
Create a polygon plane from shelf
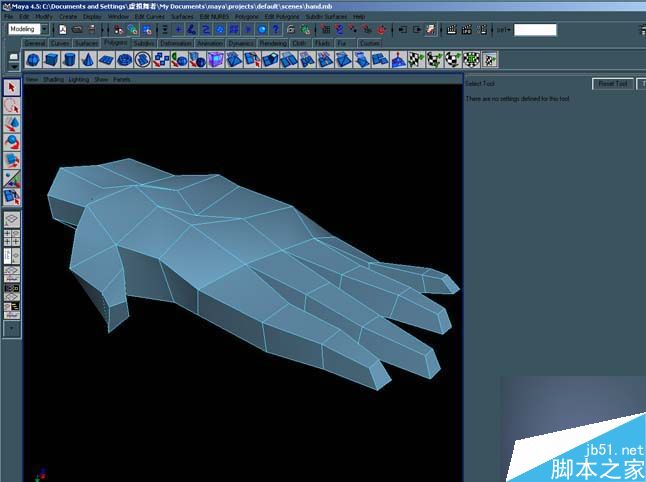(x=106, y=59)
